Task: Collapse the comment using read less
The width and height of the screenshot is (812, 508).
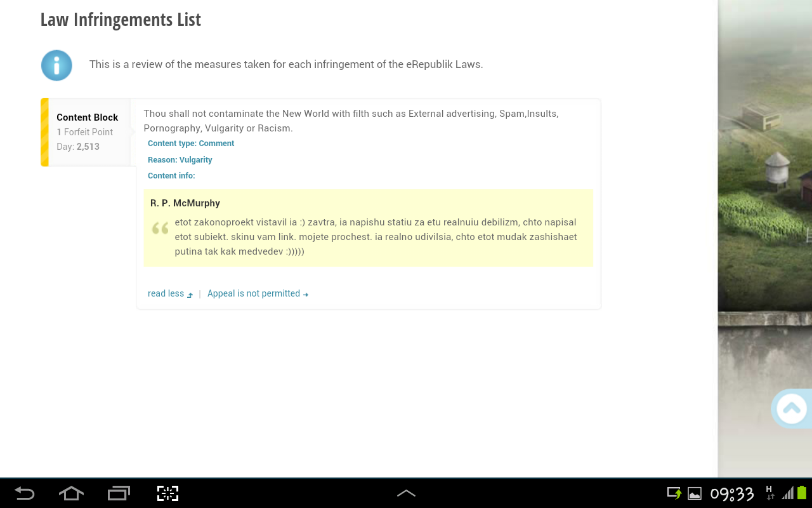Action: 166,293
